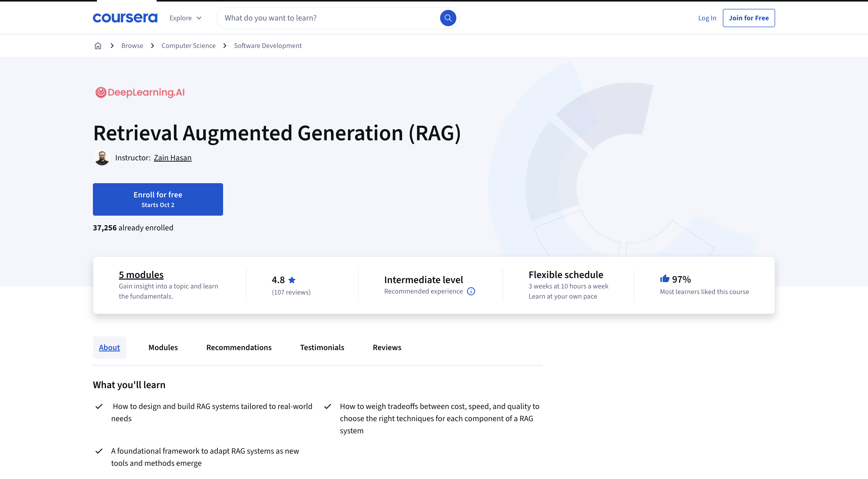Click the Zain Hasan instructor link

point(173,158)
